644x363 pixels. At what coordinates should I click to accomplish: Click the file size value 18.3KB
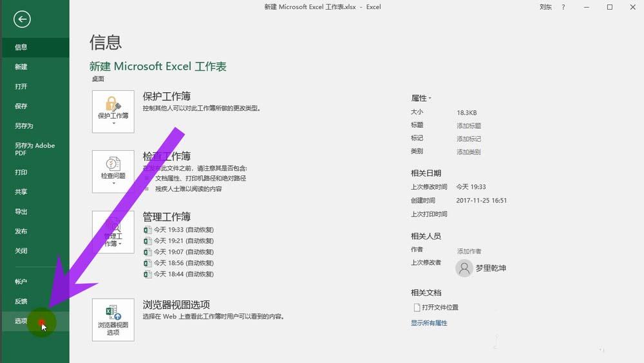pyautogui.click(x=466, y=113)
